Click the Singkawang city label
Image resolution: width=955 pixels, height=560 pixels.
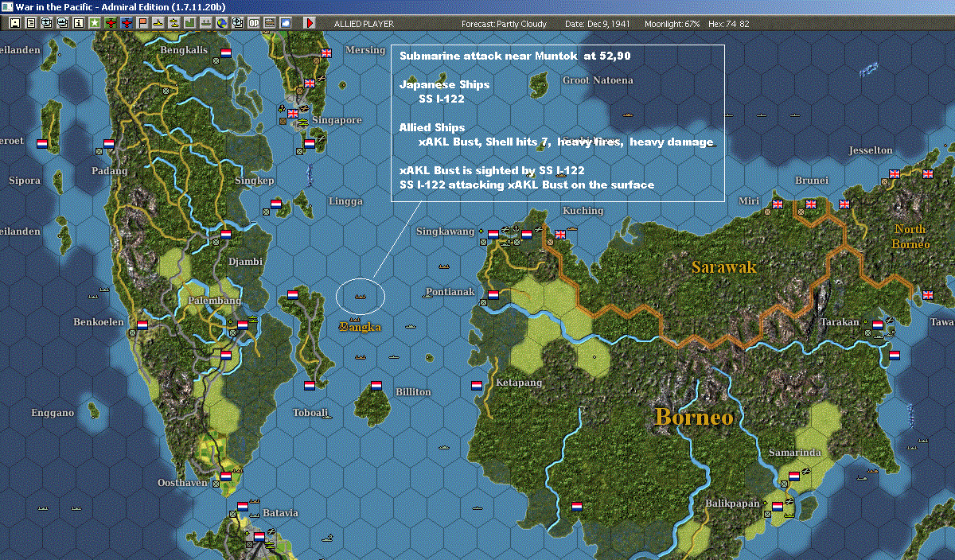pos(446,231)
